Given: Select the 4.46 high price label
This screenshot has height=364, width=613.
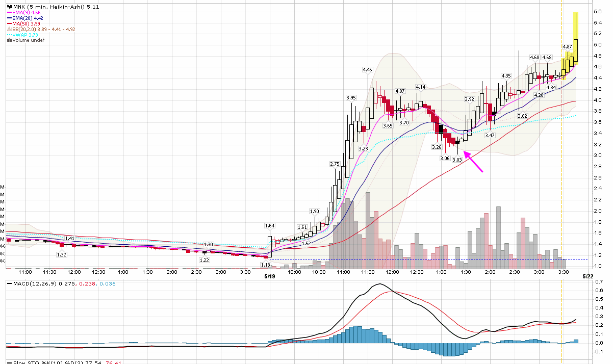Looking at the screenshot, I should [x=367, y=69].
